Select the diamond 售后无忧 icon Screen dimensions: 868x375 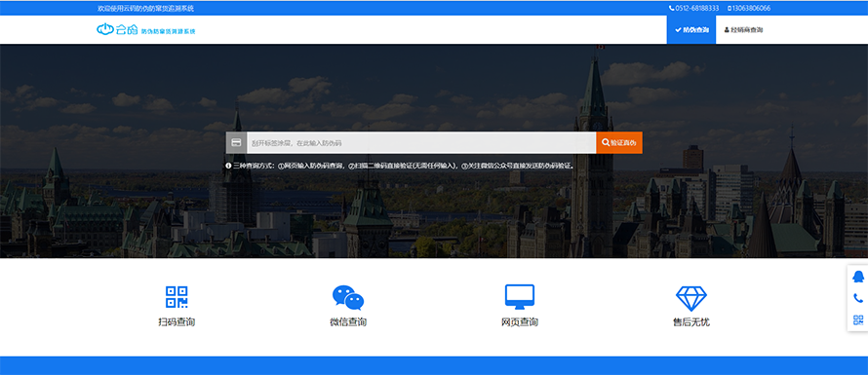tap(690, 298)
